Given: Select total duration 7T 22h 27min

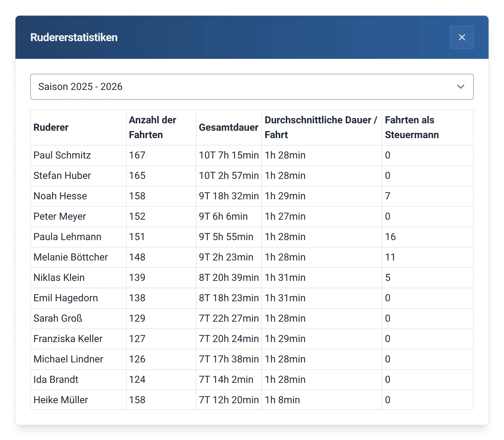Looking at the screenshot, I should click(229, 318).
